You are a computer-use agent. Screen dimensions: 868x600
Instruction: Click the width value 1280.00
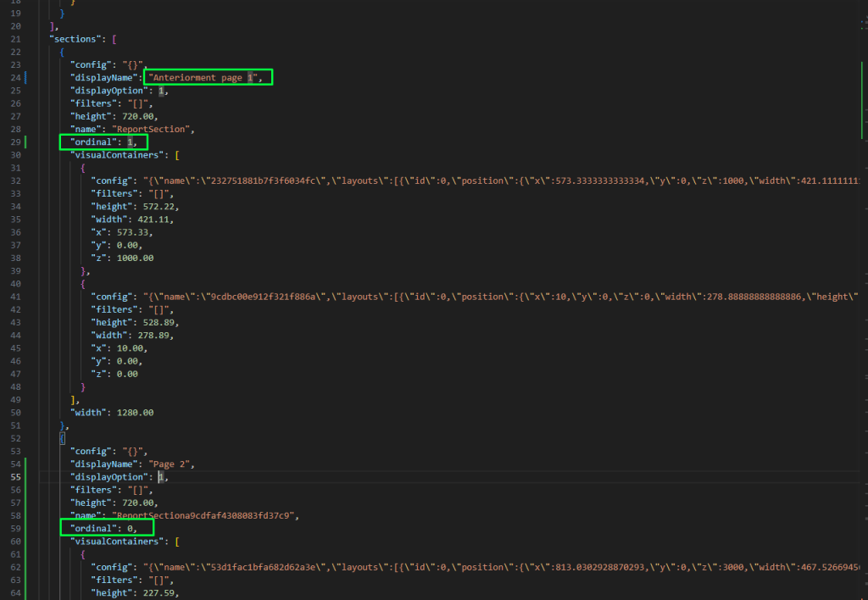coord(136,413)
